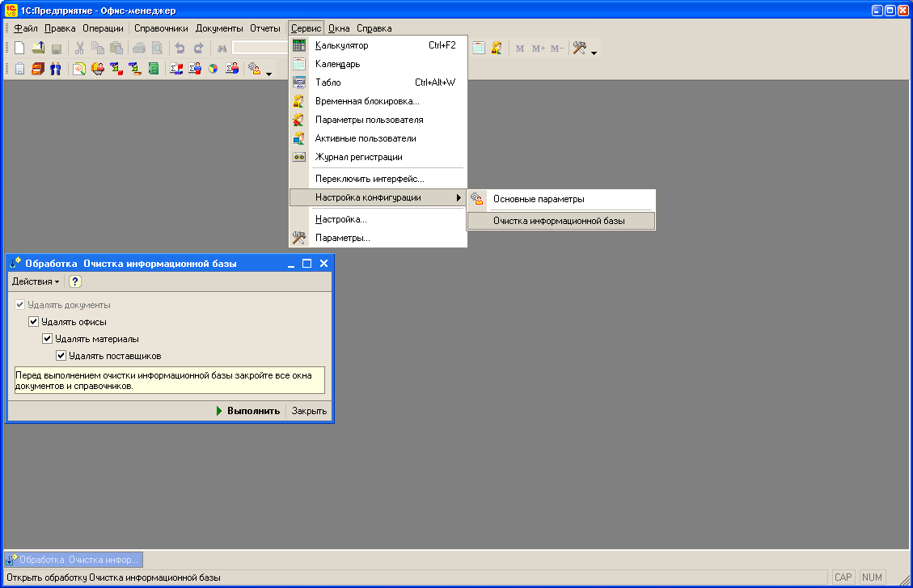Open the Правка menu
The width and height of the screenshot is (913, 588).
60,28
